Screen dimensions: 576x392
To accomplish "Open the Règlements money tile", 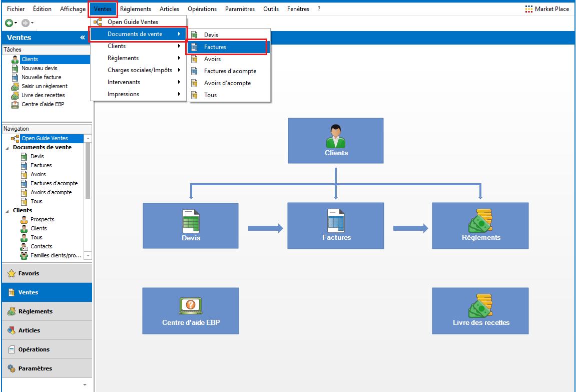I will pyautogui.click(x=480, y=226).
